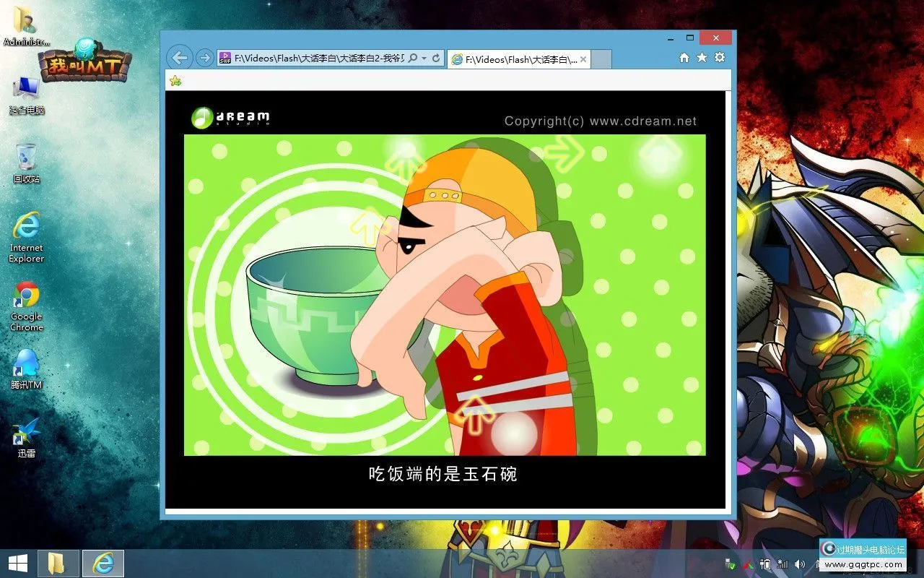Open the Tools gear icon
924x578 pixels.
tap(719, 58)
